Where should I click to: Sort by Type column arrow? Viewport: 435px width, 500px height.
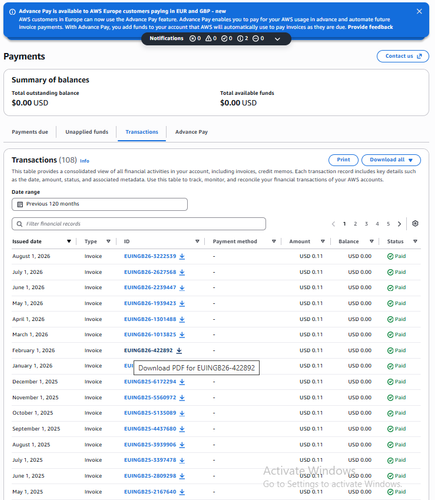tap(108, 241)
